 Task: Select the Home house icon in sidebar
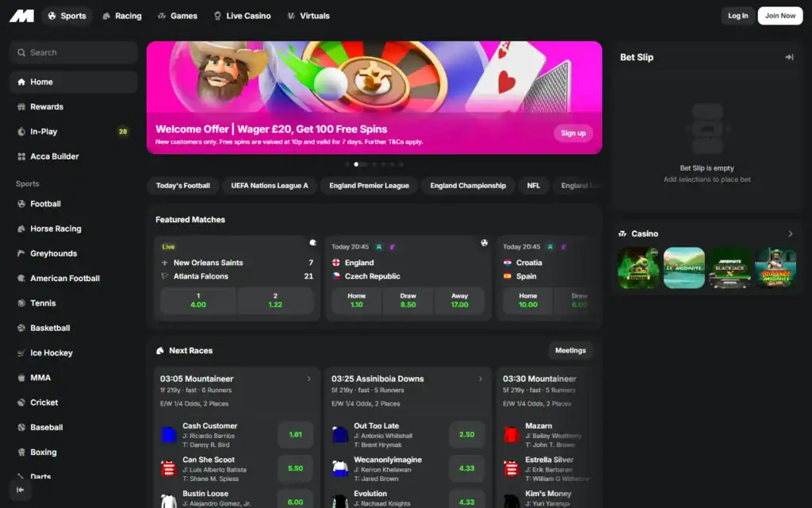click(21, 82)
